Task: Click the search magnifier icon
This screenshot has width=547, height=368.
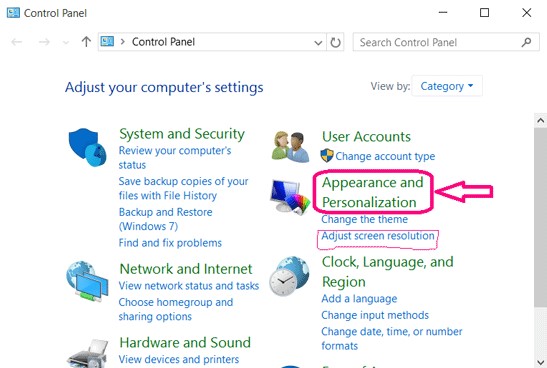Action: pos(526,42)
